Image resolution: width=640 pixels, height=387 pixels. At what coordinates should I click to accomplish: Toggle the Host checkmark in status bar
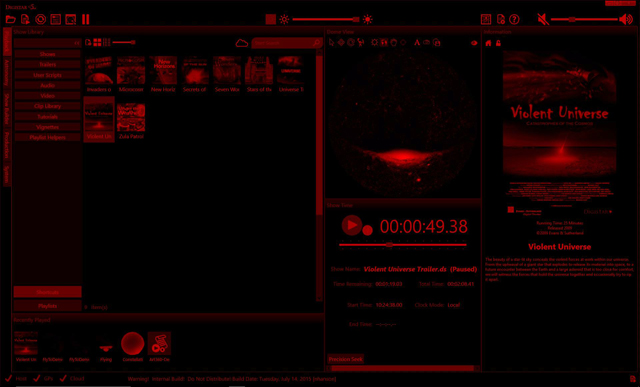[x=8, y=378]
